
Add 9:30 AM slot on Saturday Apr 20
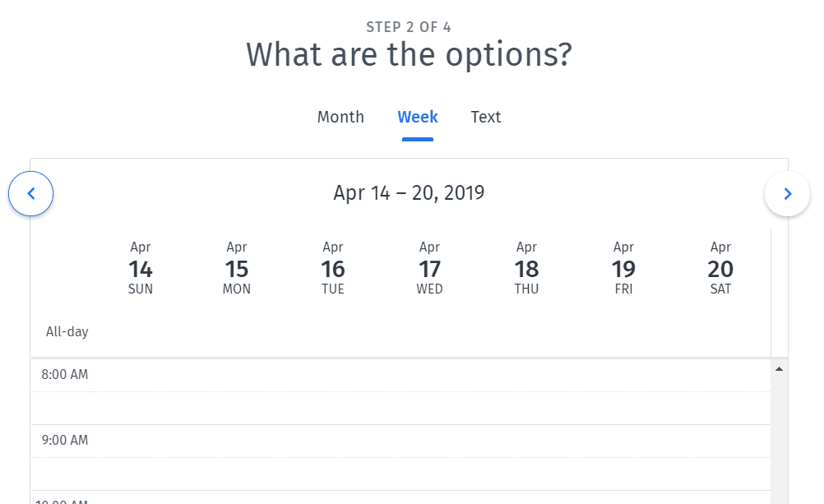click(x=720, y=474)
